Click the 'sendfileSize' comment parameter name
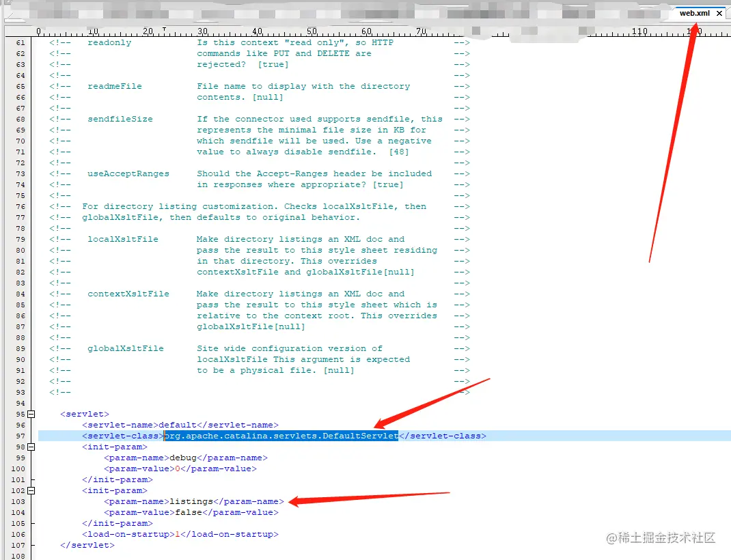Image resolution: width=731 pixels, height=560 pixels. tap(120, 119)
